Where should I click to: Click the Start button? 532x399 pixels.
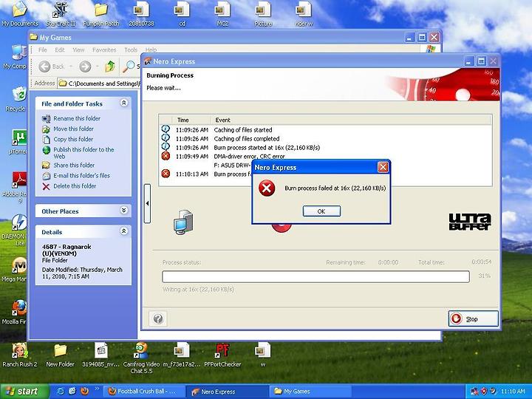[x=24, y=392]
